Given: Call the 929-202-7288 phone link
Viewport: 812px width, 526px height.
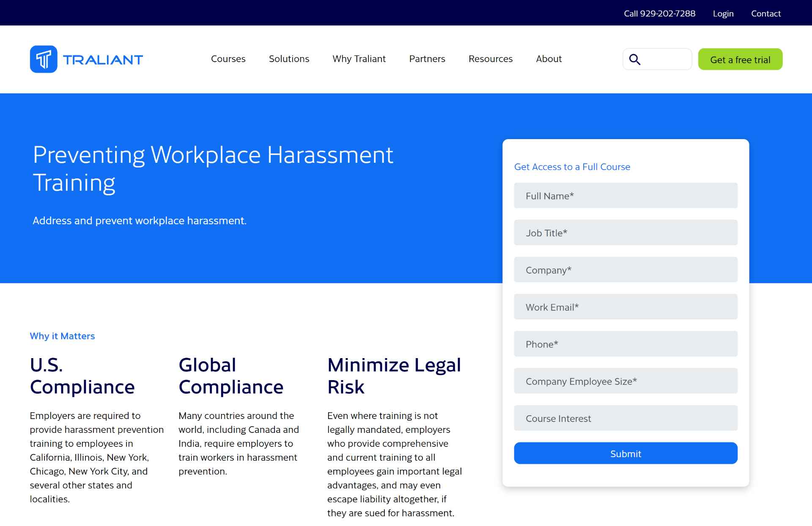Looking at the screenshot, I should (x=659, y=14).
